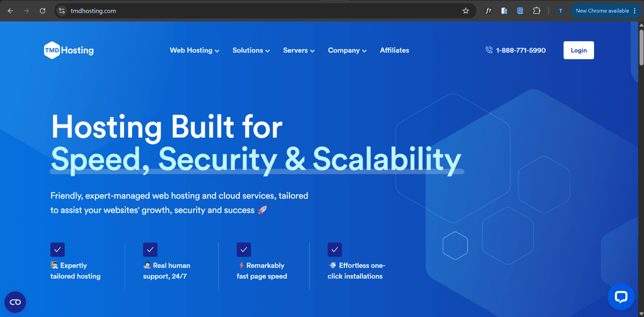This screenshot has width=644, height=317.
Task: Bookmark this page with the star icon
Action: [x=466, y=11]
